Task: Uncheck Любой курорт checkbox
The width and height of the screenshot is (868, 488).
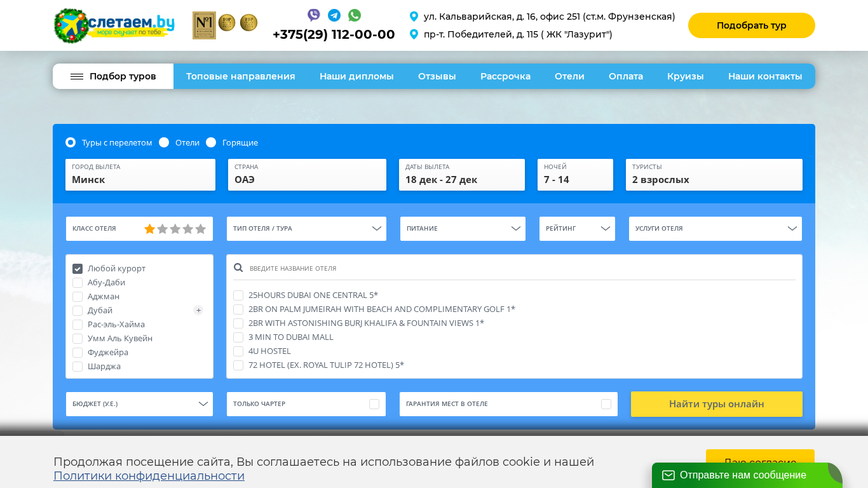Action: point(78,269)
